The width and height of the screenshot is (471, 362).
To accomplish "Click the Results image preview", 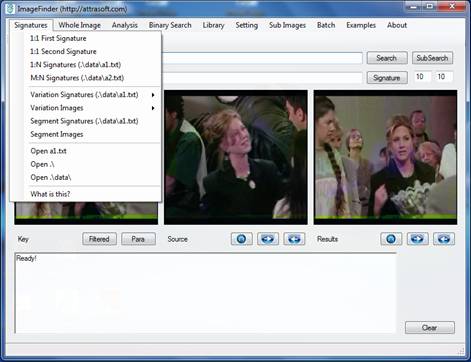I will pos(385,157).
